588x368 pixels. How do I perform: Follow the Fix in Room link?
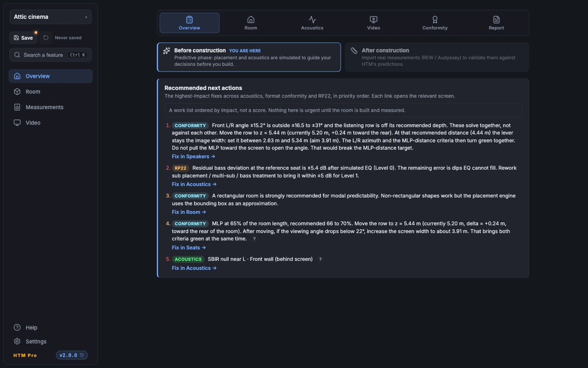189,212
